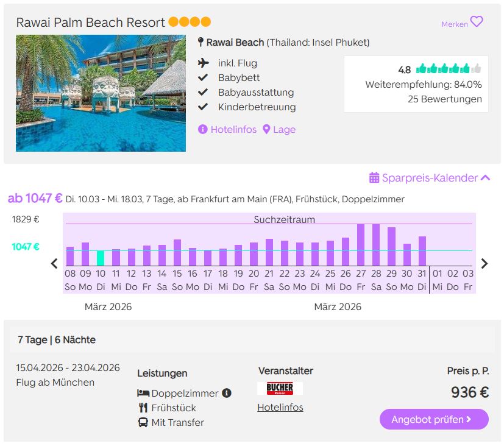Image resolution: width=504 pixels, height=446 pixels.
Task: Open underlined Hotelinfos link under Veranstalter
Action: pyautogui.click(x=280, y=408)
